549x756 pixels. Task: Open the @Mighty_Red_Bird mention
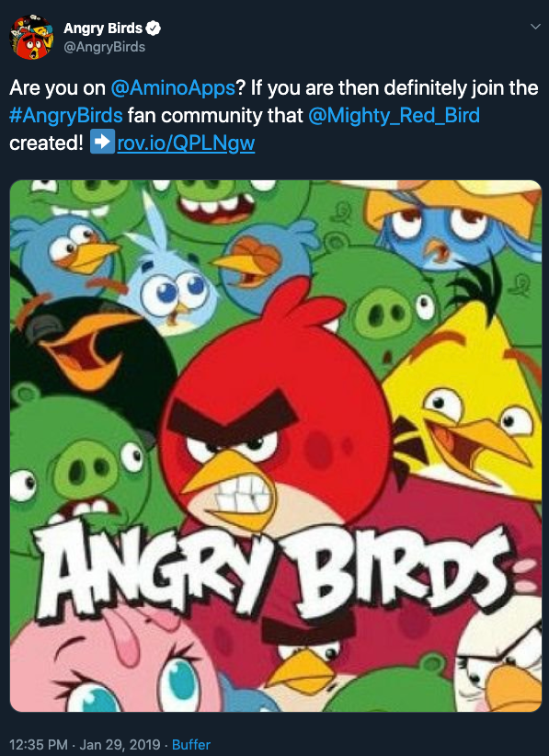click(394, 116)
